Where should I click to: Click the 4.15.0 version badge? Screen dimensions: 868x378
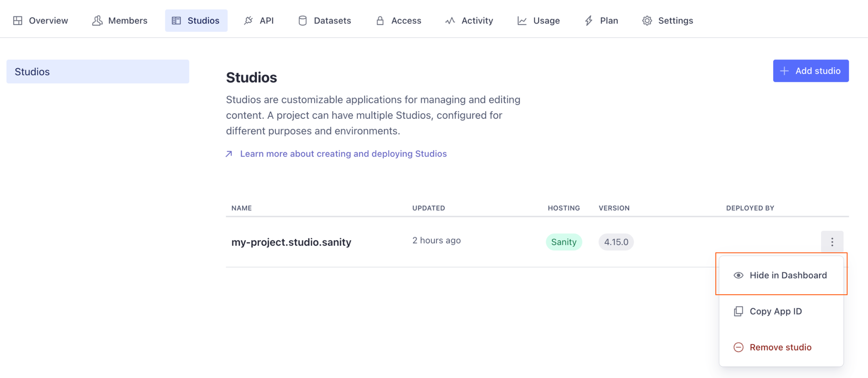point(616,242)
